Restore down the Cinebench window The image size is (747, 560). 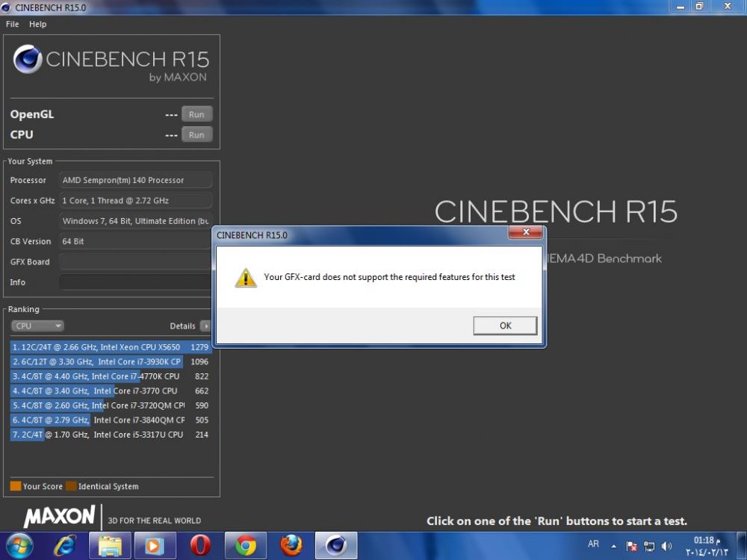(699, 7)
